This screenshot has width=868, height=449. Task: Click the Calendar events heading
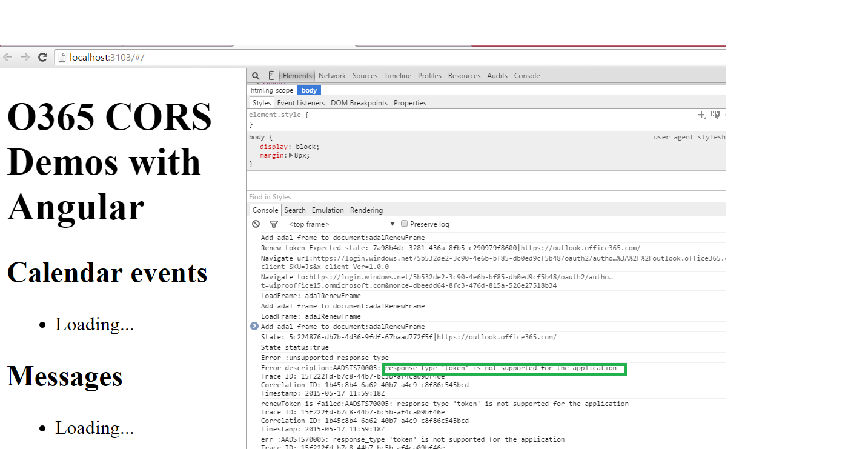point(107,272)
